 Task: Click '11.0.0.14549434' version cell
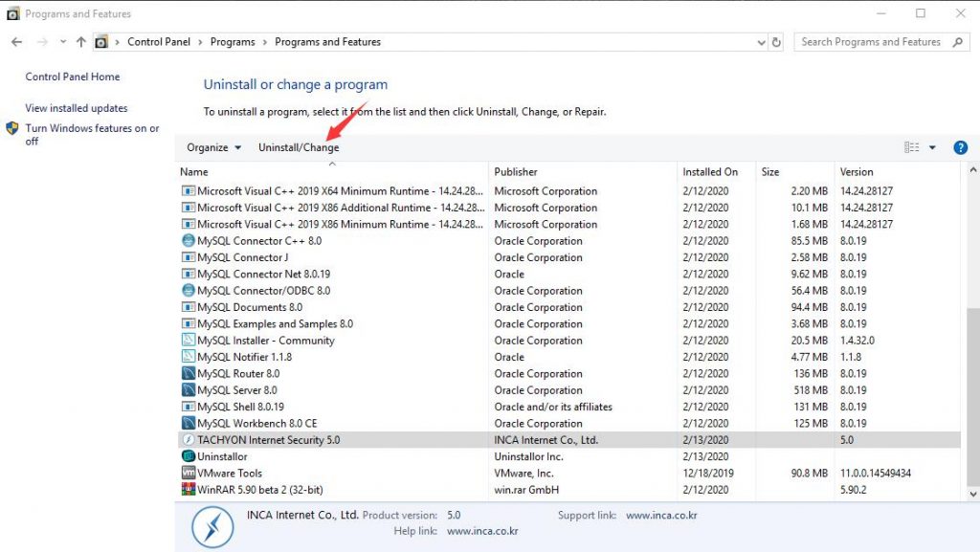tap(876, 473)
